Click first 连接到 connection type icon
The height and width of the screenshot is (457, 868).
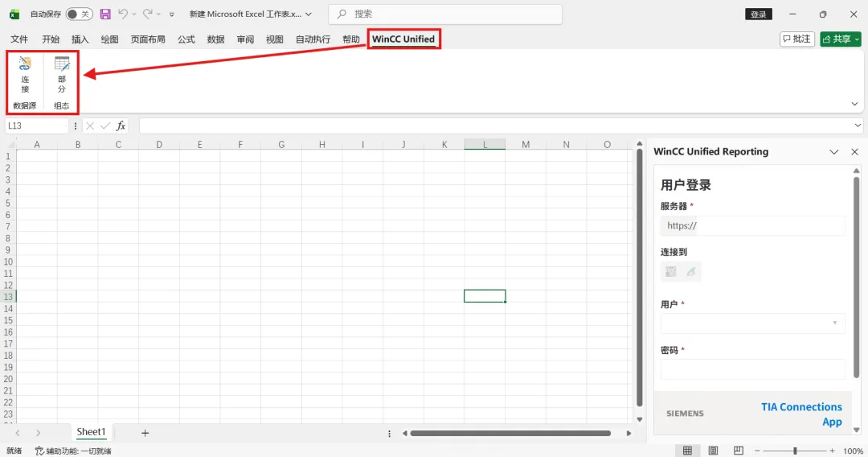click(671, 271)
